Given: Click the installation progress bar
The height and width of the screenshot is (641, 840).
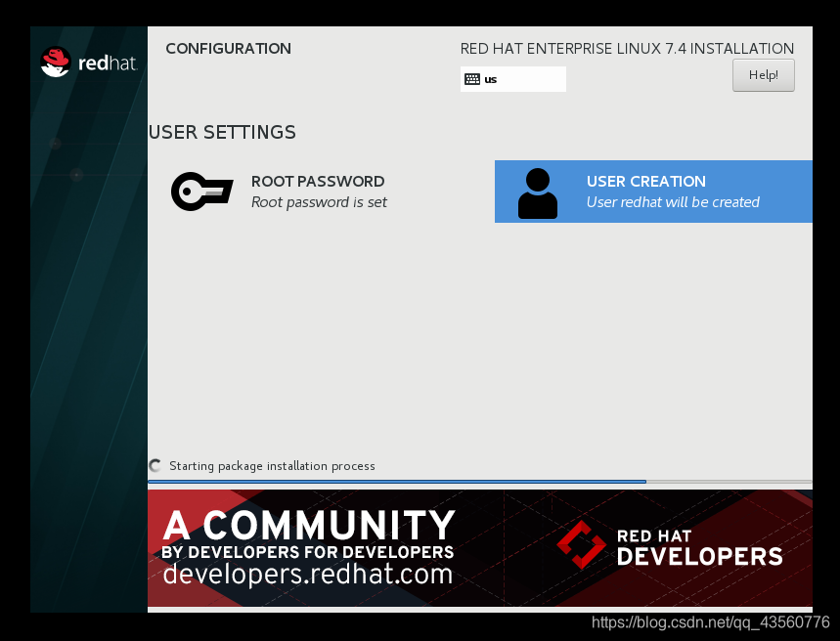Looking at the screenshot, I should click(x=480, y=482).
